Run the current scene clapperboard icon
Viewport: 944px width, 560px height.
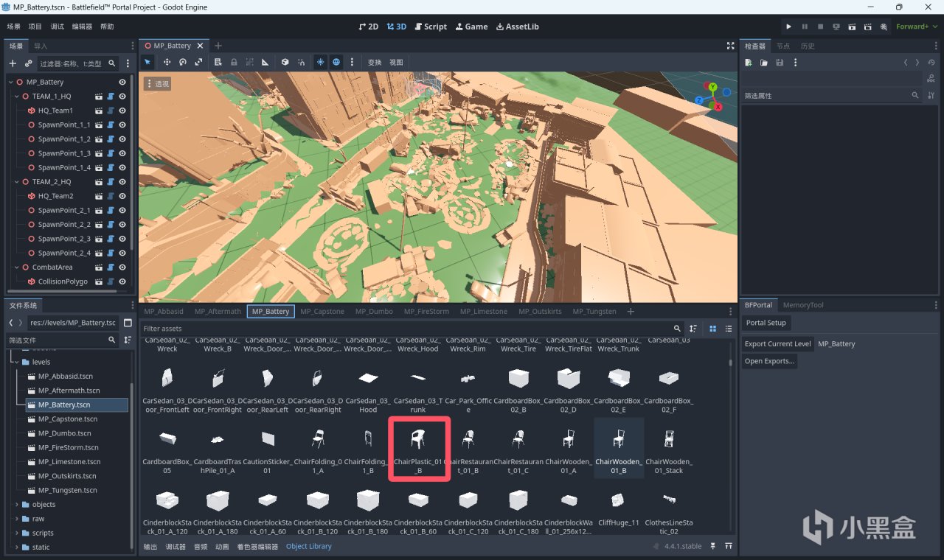pyautogui.click(x=852, y=27)
